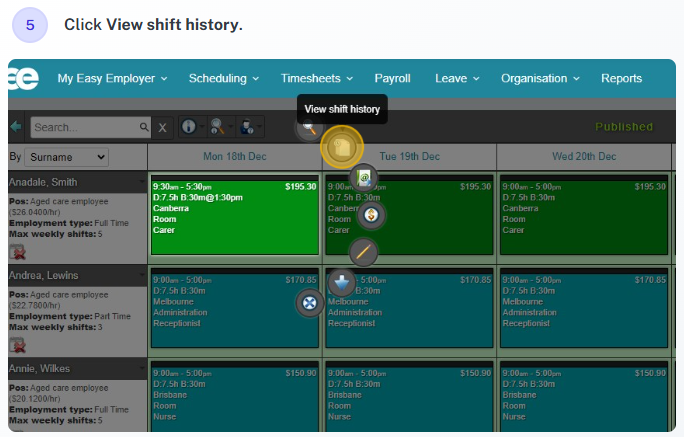Click the Published status label
The height and width of the screenshot is (437, 684).
pos(624,127)
